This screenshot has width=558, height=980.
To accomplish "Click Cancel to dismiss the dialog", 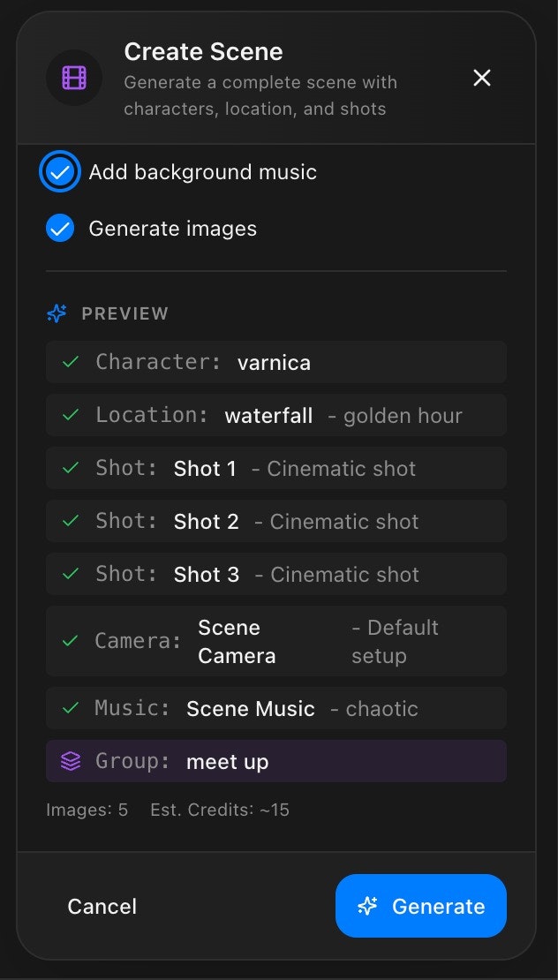I will [102, 906].
